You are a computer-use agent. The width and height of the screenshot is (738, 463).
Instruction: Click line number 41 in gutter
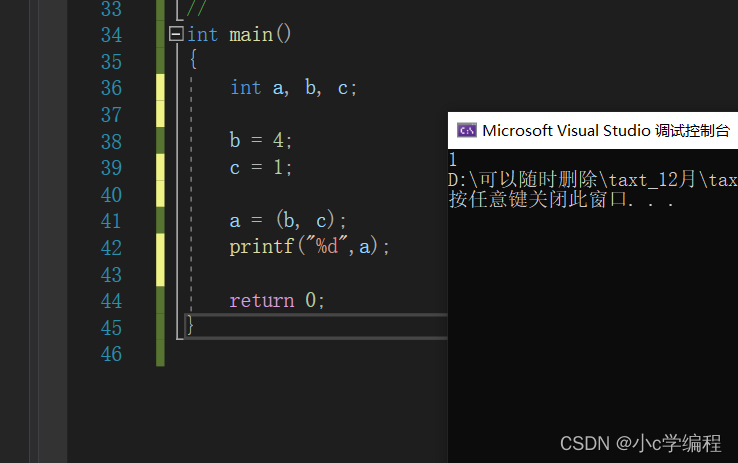(x=111, y=221)
